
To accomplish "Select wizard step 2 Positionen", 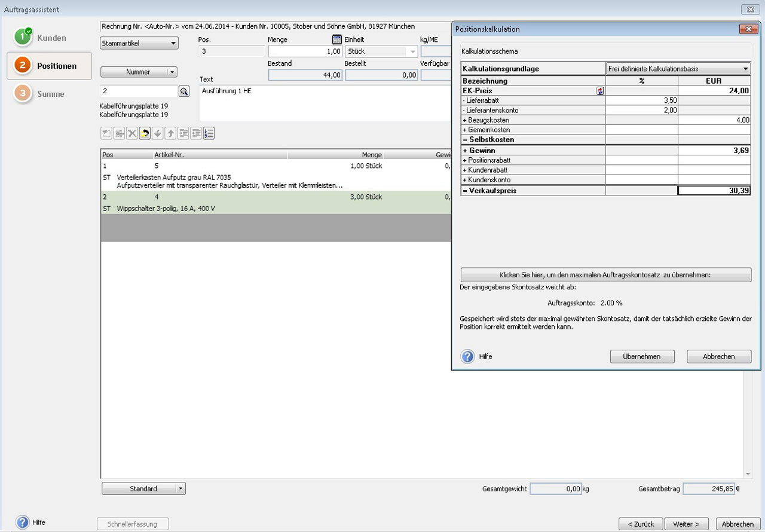I will (49, 66).
